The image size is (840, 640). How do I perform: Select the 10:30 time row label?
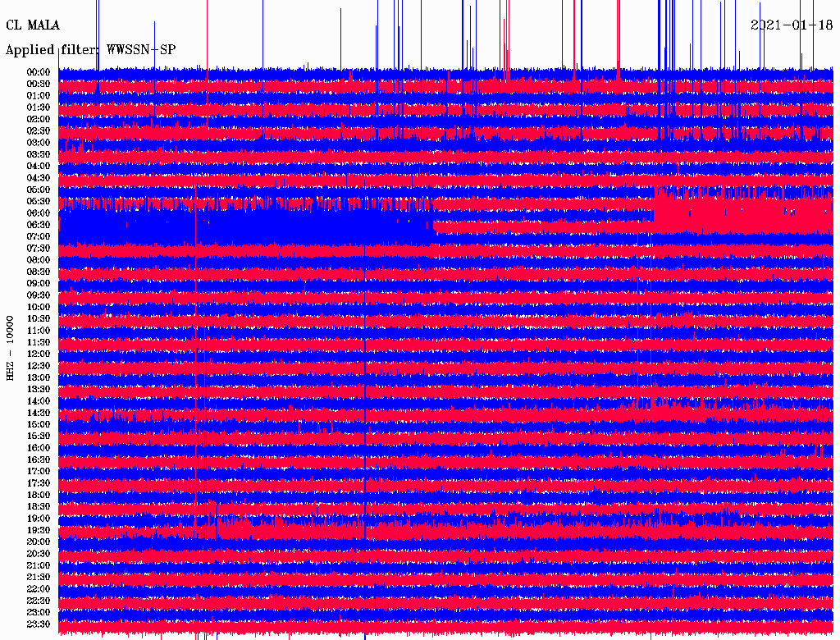(x=39, y=318)
